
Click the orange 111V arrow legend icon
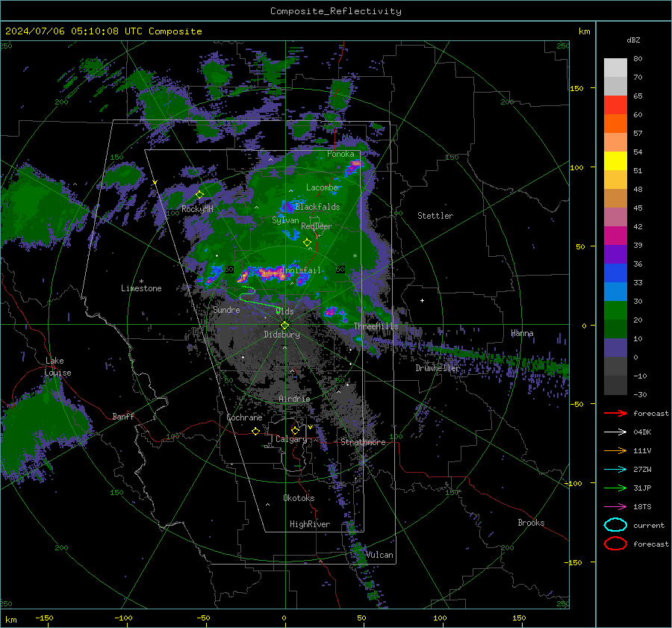coord(615,450)
